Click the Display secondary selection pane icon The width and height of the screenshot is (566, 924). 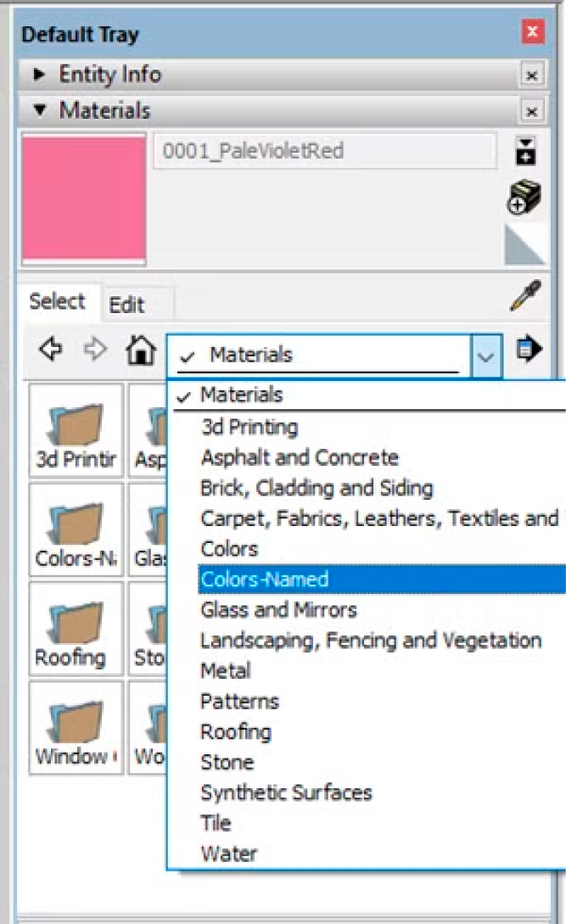(525, 151)
